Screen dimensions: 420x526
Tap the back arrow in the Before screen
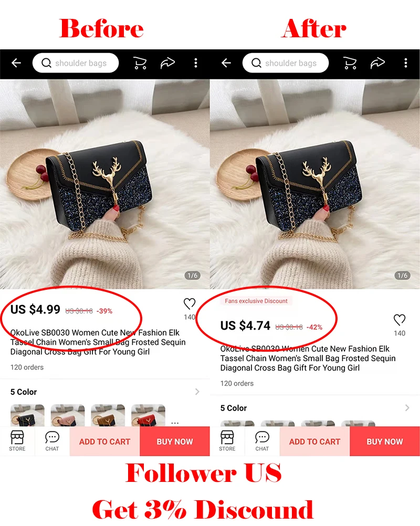[16, 62]
